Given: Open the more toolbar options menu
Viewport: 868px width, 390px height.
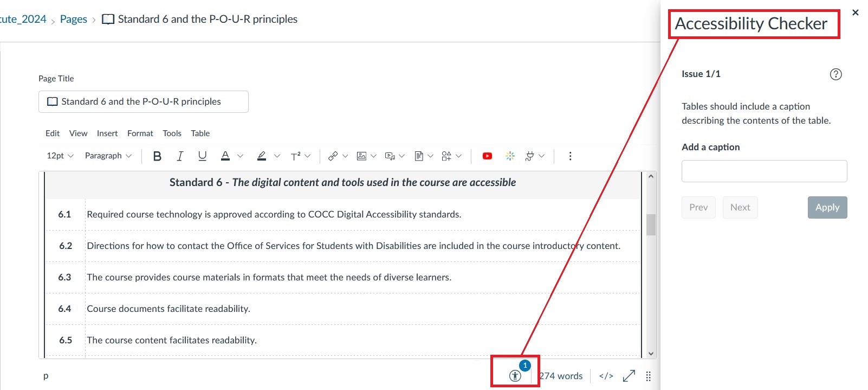Looking at the screenshot, I should tap(570, 156).
